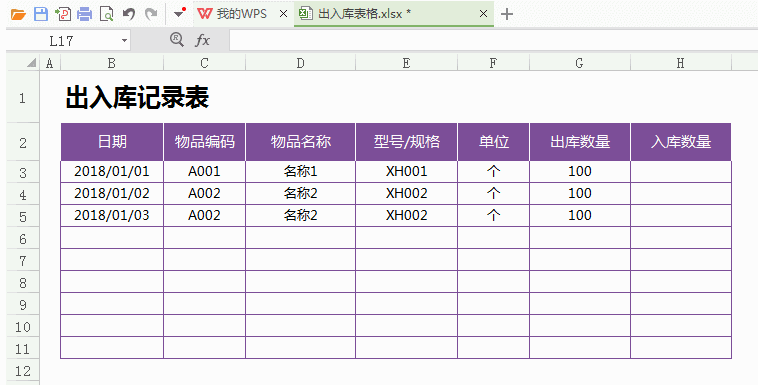Select the cell containing A001

pos(204,172)
